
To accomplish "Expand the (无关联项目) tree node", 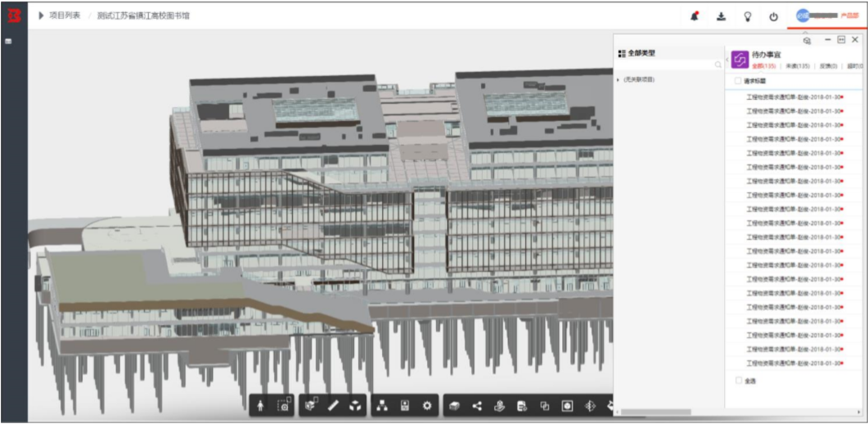I will click(619, 79).
